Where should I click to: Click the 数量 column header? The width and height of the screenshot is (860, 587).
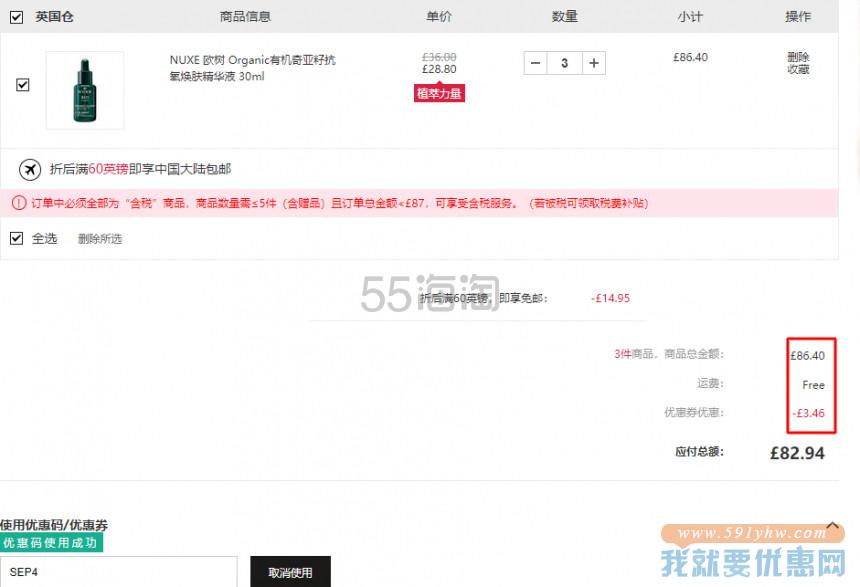coord(564,16)
